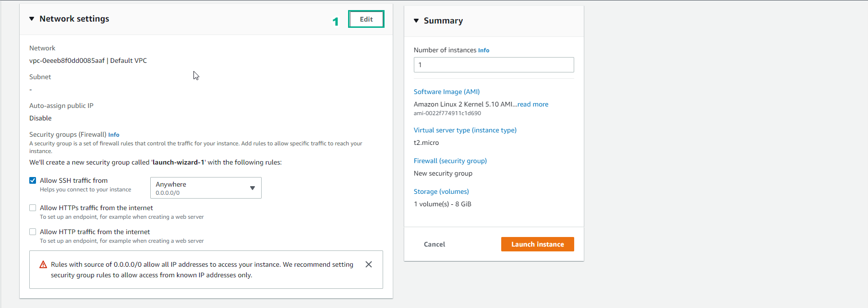Click the red warning triangle icon
Screen dimensions: 868x308
43,265
